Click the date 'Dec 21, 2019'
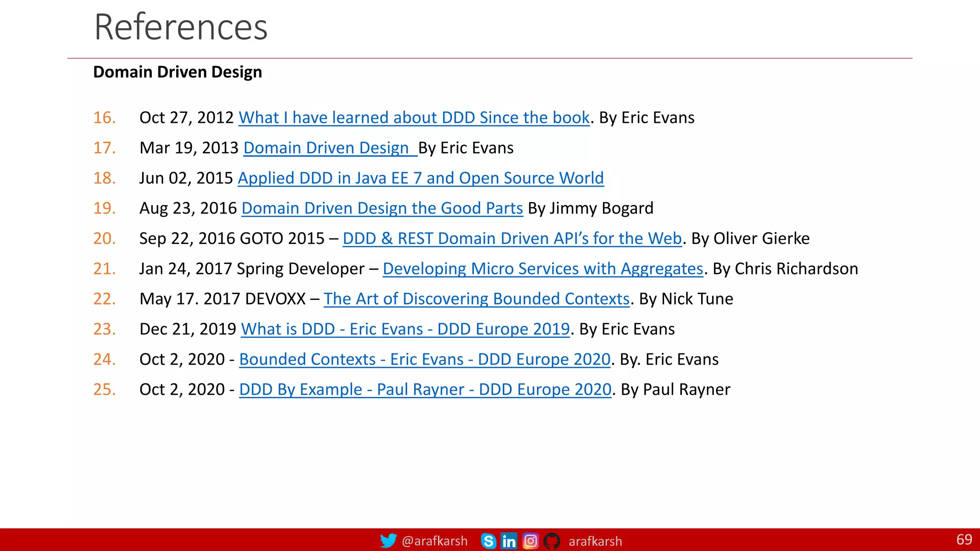Image resolution: width=980 pixels, height=551 pixels. 188,329
